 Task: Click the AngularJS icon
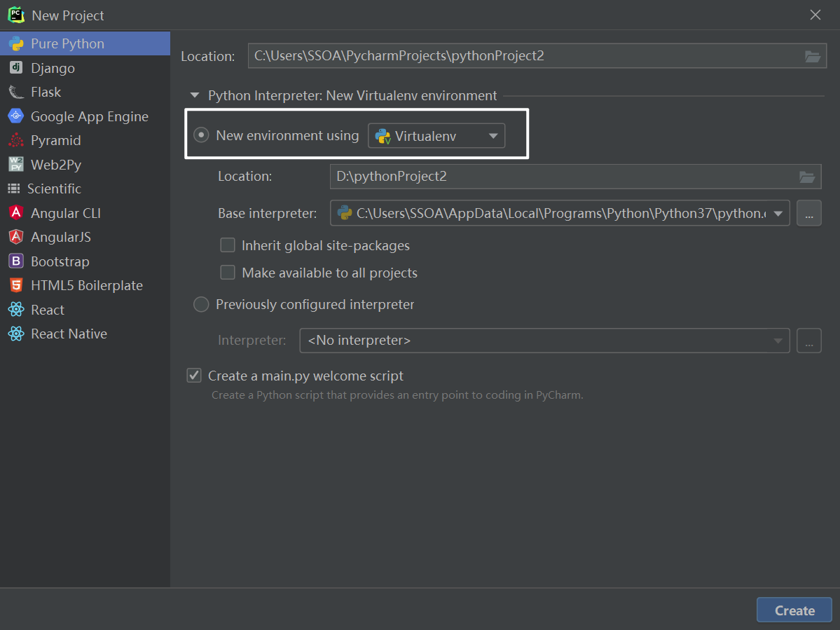(16, 236)
